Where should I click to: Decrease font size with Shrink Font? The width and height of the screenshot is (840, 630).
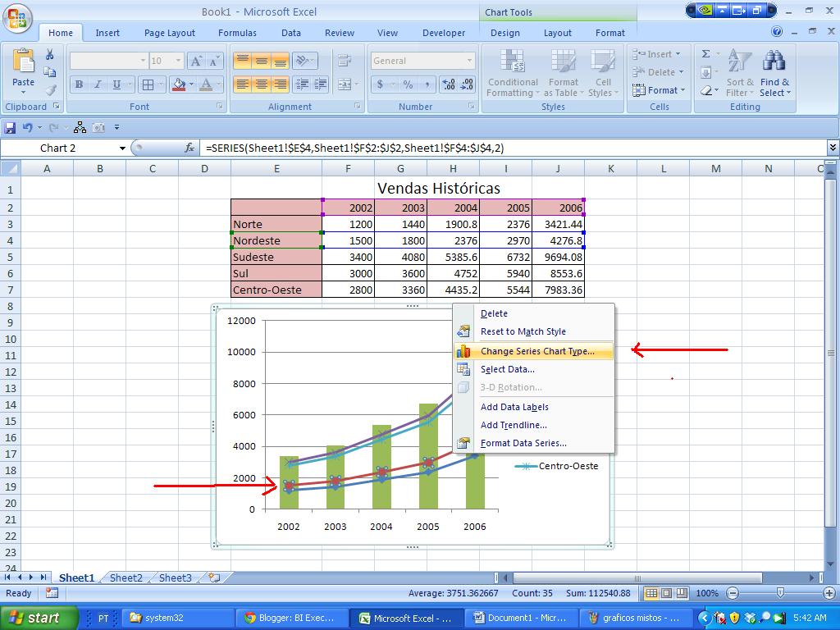[214, 61]
